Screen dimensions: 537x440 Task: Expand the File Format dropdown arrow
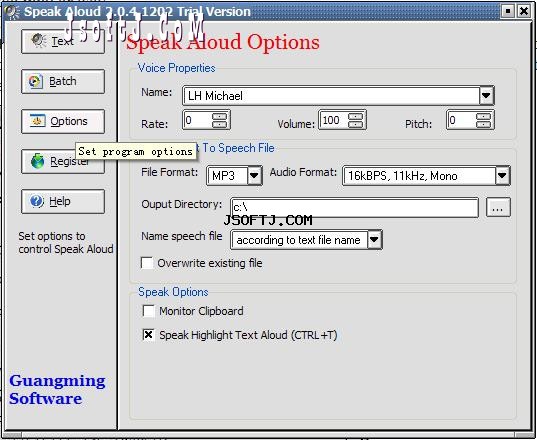tap(254, 176)
